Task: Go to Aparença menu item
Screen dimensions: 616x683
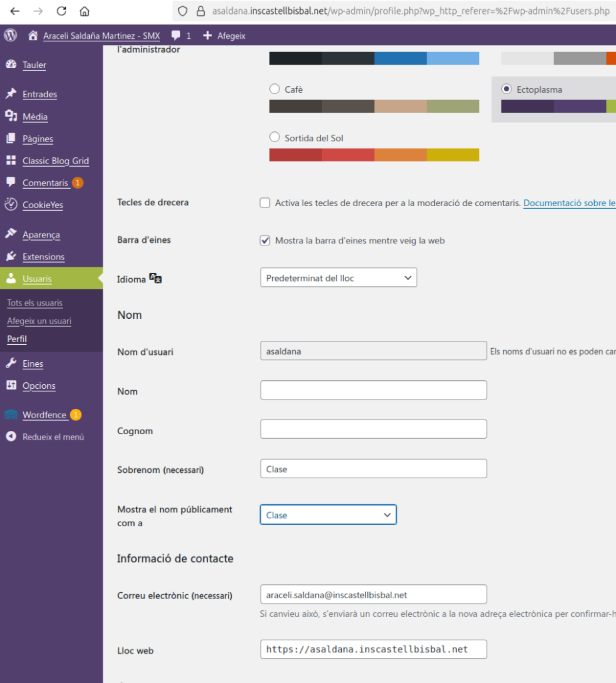Action: pyautogui.click(x=41, y=235)
